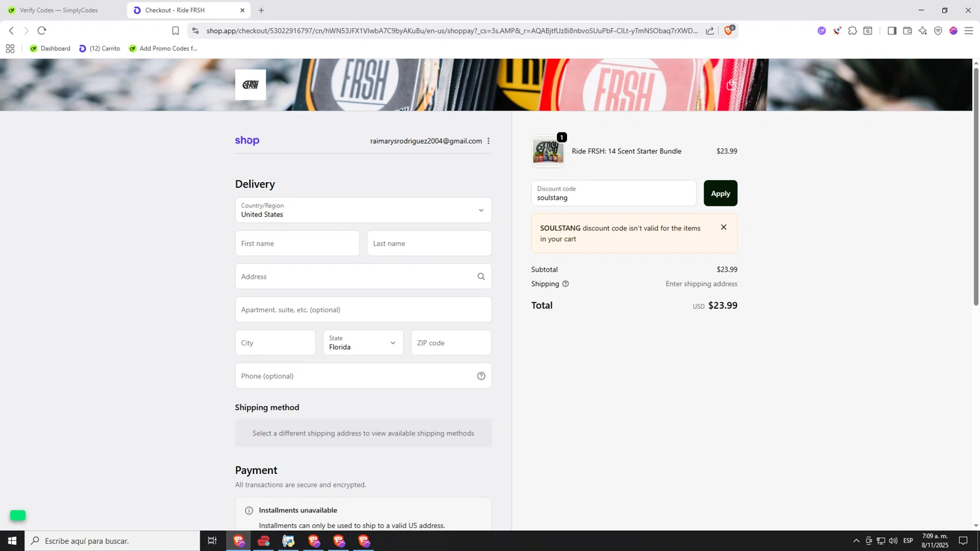Click the share page icon
This screenshot has height=551, width=980.
(x=710, y=31)
